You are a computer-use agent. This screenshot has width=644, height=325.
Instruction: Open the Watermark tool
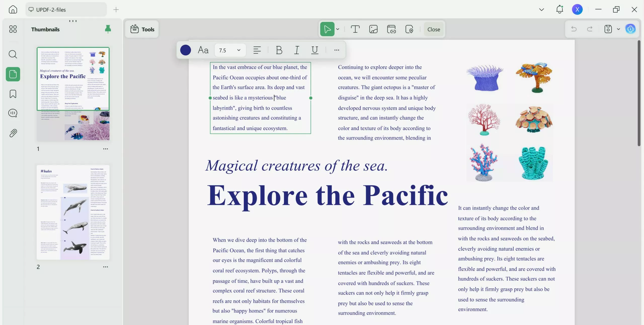[x=410, y=29]
